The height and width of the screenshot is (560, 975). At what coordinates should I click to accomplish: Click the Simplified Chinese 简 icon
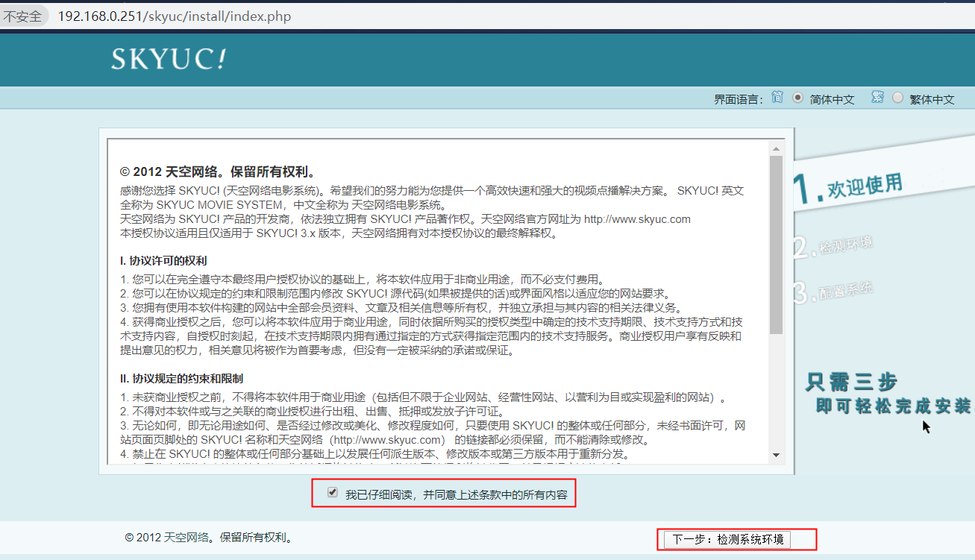click(x=777, y=97)
